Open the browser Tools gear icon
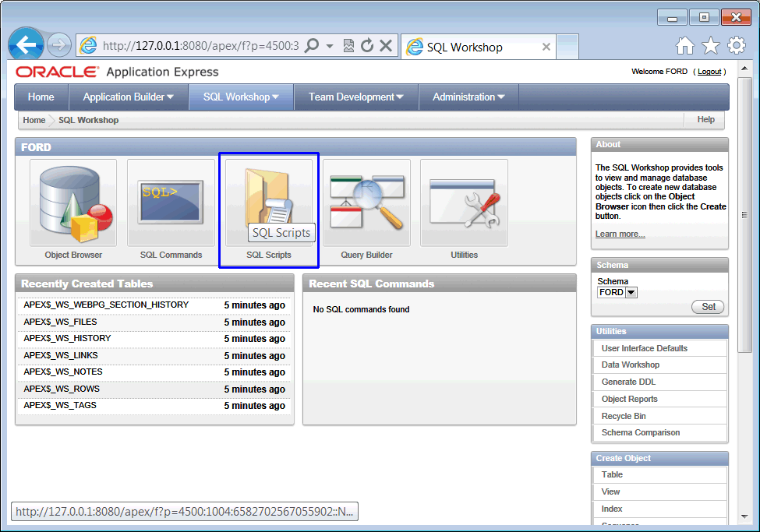 737,45
